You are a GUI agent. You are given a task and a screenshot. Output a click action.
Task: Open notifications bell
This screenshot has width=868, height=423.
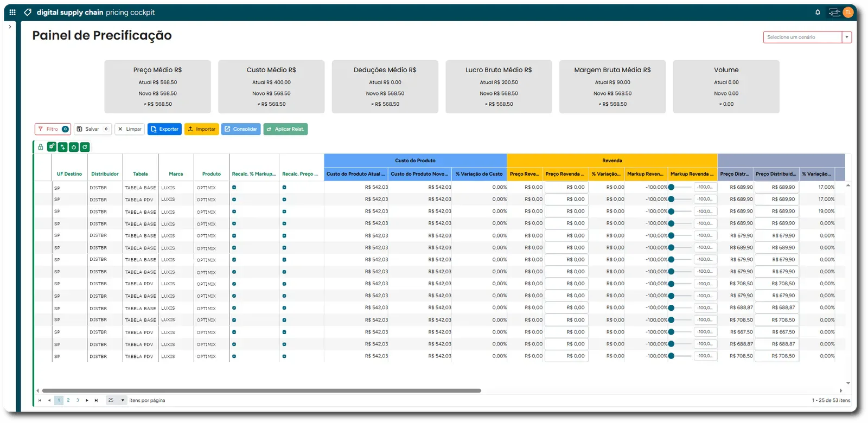818,12
